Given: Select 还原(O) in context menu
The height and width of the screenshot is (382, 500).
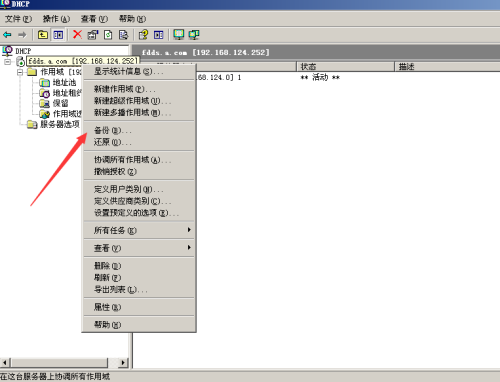Looking at the screenshot, I should click(139, 142).
